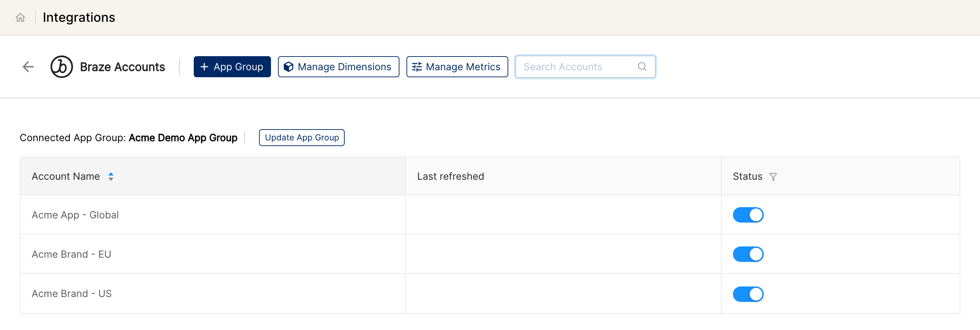Sort by Account Name arrows
The image size is (980, 330).
pyautogui.click(x=111, y=177)
